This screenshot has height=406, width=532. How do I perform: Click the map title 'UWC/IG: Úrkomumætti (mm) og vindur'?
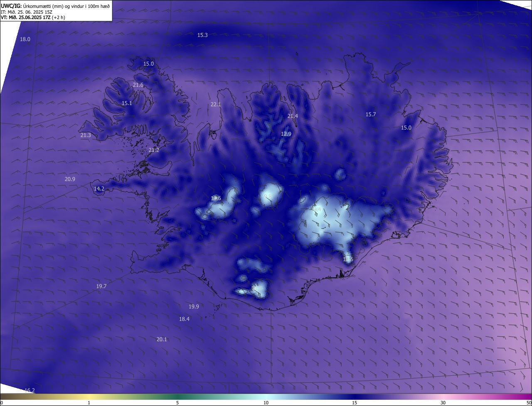55,5
